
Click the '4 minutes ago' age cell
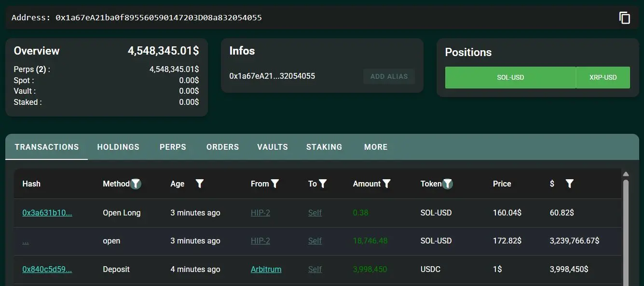coord(195,269)
